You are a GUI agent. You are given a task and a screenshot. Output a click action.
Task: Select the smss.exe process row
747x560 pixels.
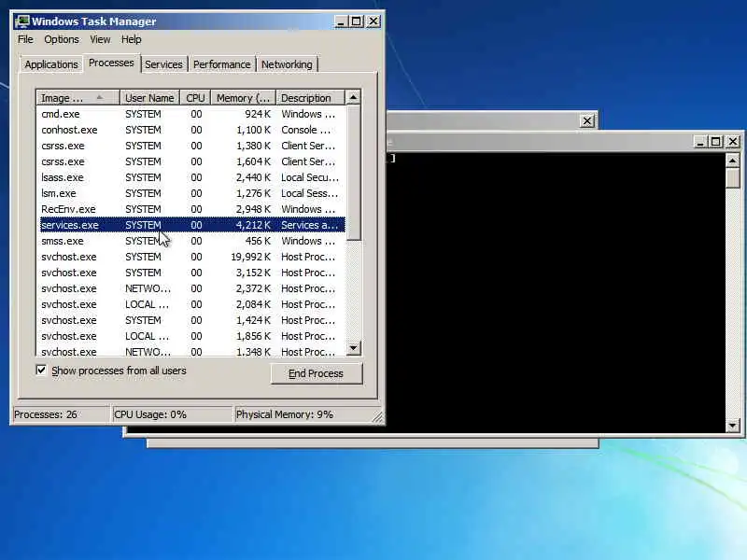click(192, 241)
